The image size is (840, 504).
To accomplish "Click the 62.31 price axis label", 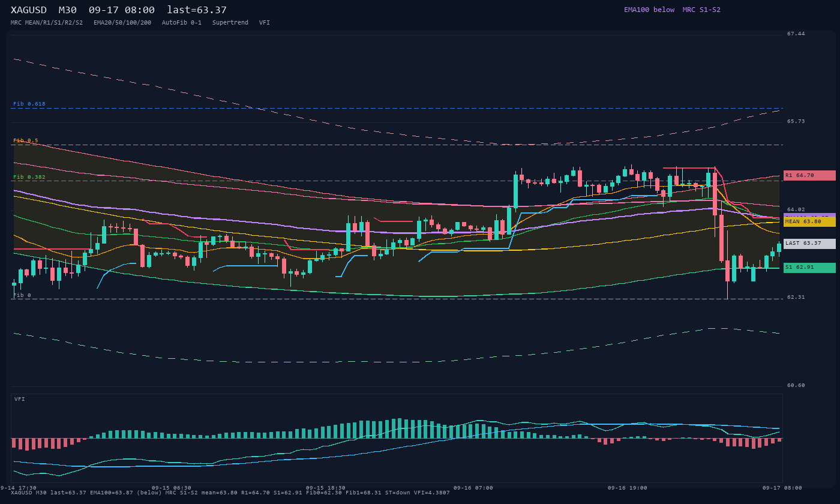I will click(796, 297).
